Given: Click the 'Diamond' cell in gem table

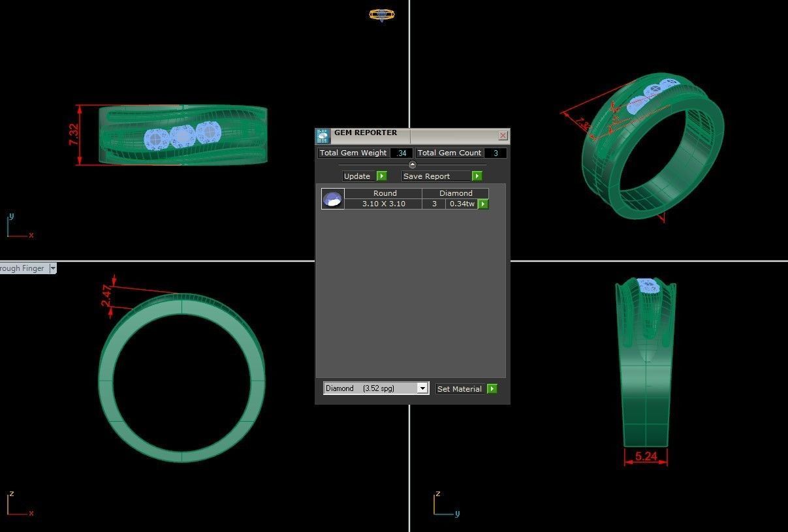Looking at the screenshot, I should coord(456,193).
